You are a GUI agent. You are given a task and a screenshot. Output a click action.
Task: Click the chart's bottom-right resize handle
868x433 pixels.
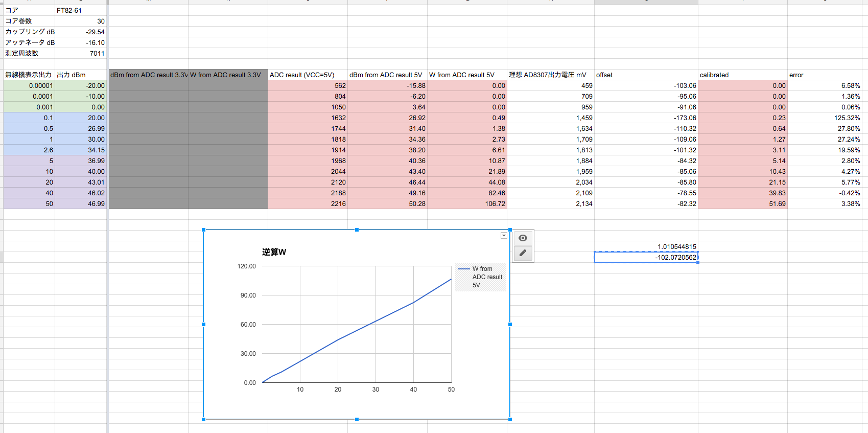point(510,419)
